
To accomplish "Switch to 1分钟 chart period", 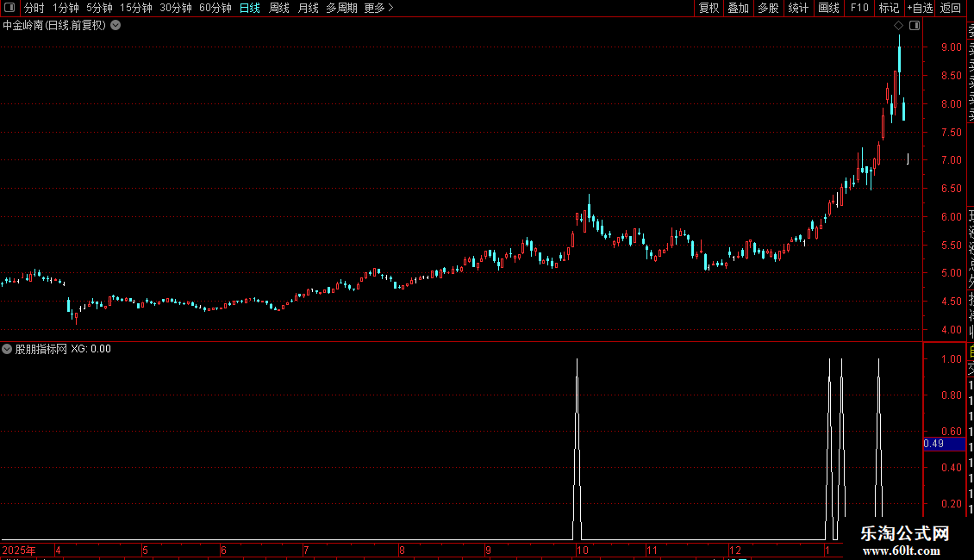I will 66,8.
